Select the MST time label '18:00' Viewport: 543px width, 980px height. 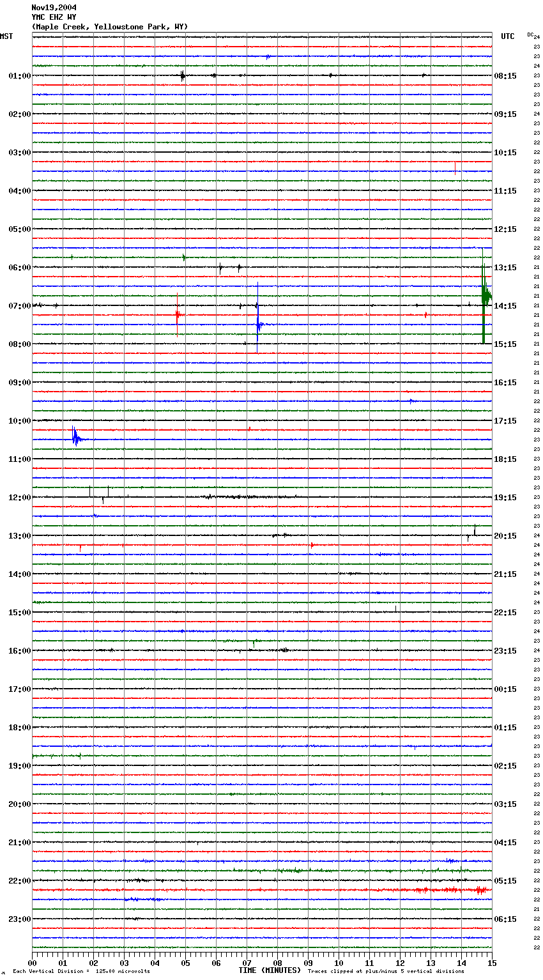click(x=20, y=728)
